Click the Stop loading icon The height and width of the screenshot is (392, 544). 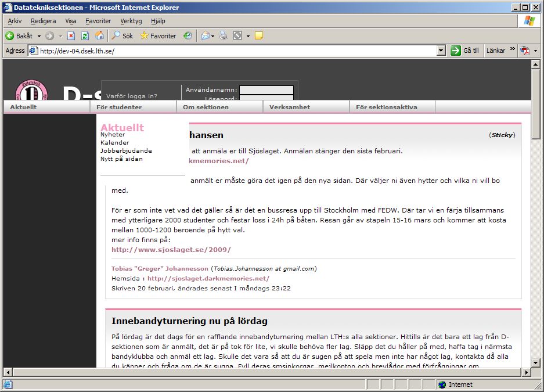(71, 36)
